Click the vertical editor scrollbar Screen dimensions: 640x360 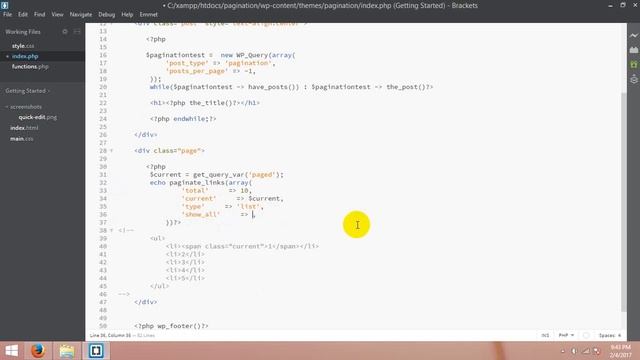tap(623, 202)
